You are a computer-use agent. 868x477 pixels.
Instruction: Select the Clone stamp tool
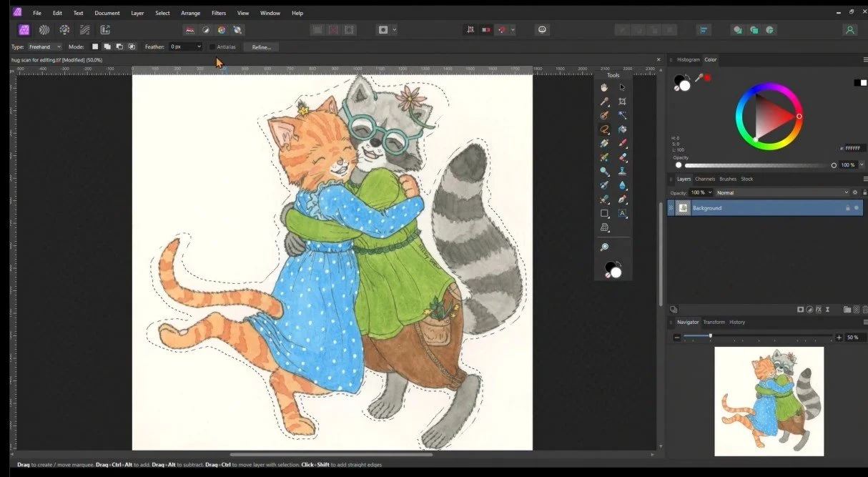(x=622, y=172)
